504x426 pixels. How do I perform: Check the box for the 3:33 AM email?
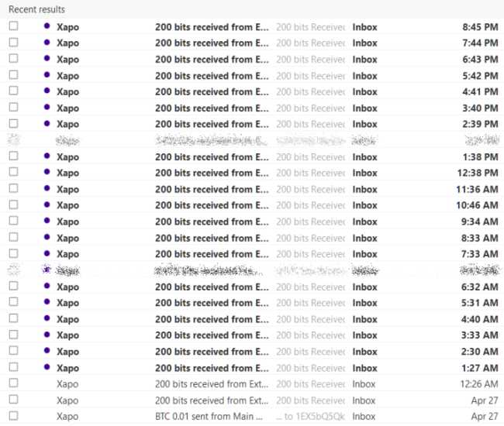[13, 335]
